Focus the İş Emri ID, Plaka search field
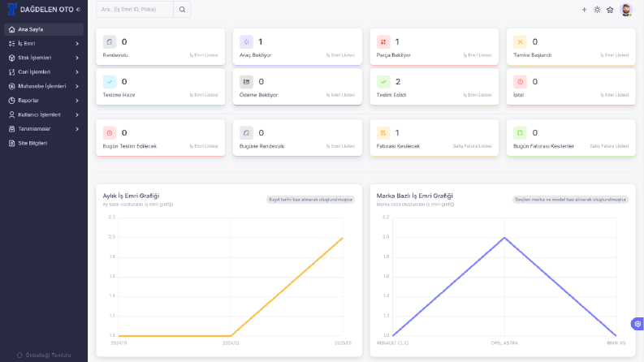The height and width of the screenshot is (362, 644). (x=135, y=10)
